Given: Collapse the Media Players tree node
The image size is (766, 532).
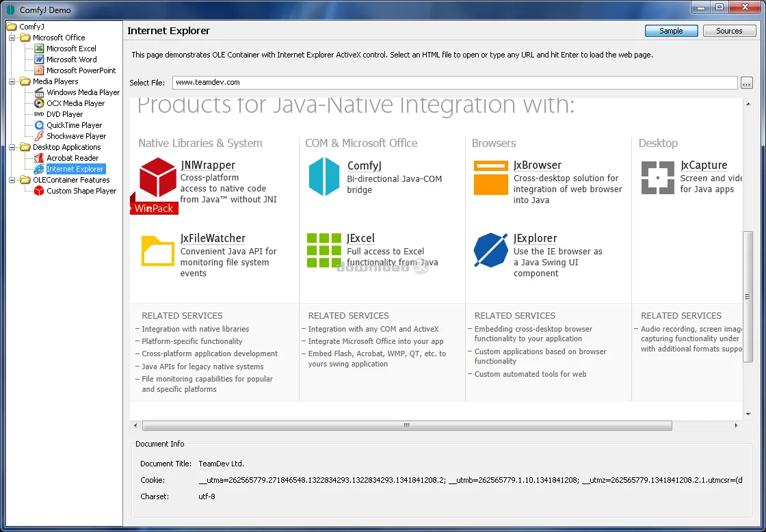Looking at the screenshot, I should [12, 81].
